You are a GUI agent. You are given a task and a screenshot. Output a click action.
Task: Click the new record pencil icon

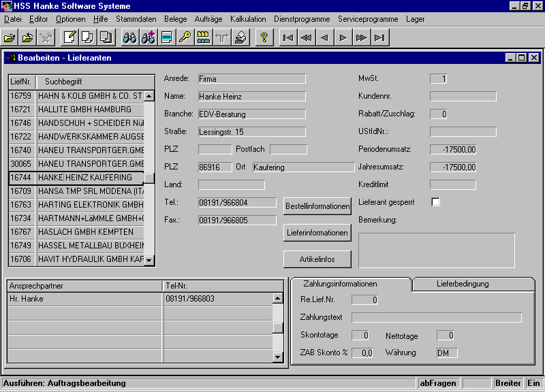(69, 37)
